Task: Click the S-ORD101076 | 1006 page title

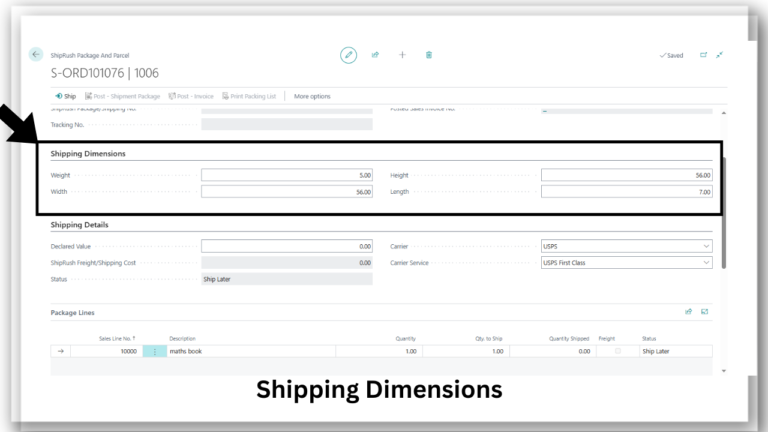Action: pos(105,73)
